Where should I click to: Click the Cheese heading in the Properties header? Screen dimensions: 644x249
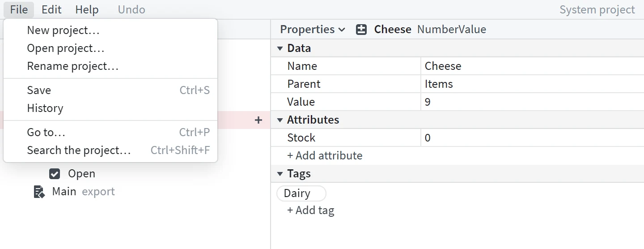pyautogui.click(x=393, y=30)
